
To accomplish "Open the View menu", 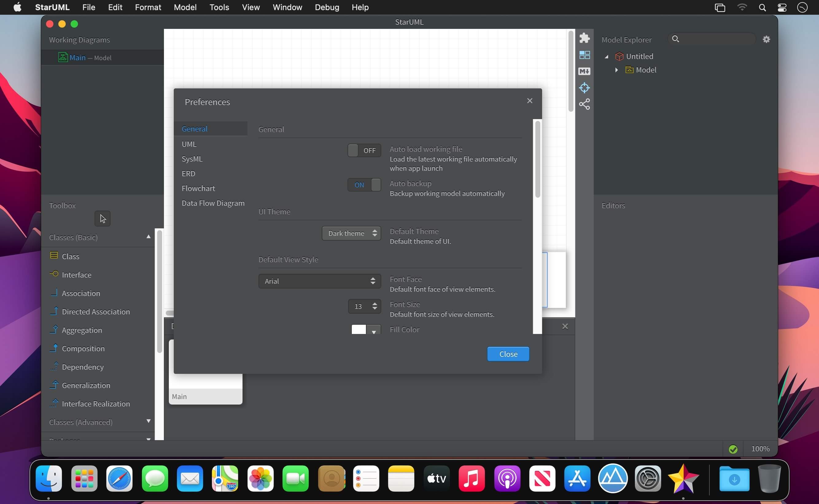I will pyautogui.click(x=251, y=7).
